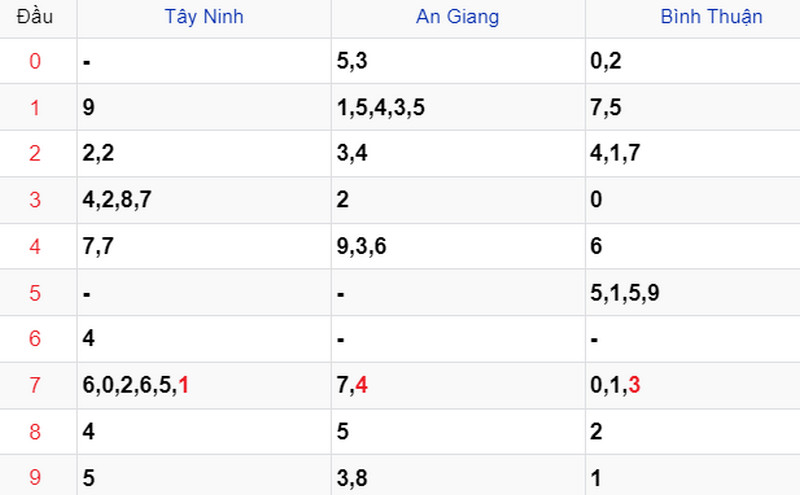800x495 pixels.
Task: Click the Đầu column header
Action: point(35,17)
